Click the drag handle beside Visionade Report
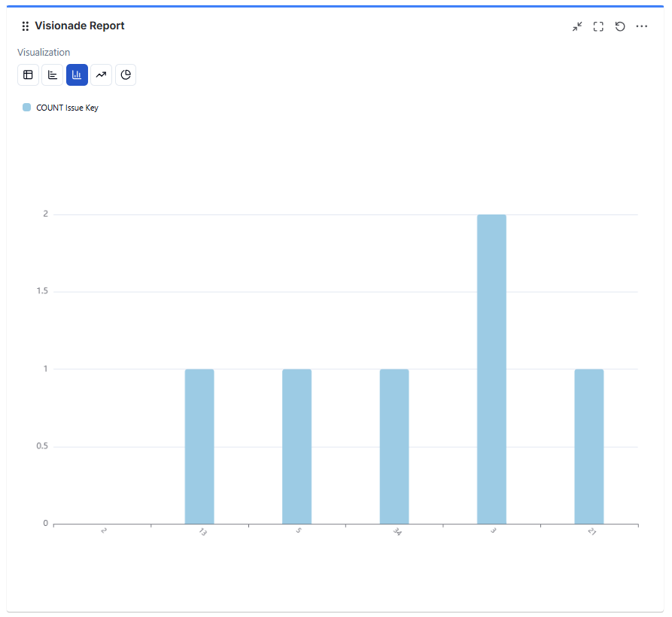 (x=26, y=26)
